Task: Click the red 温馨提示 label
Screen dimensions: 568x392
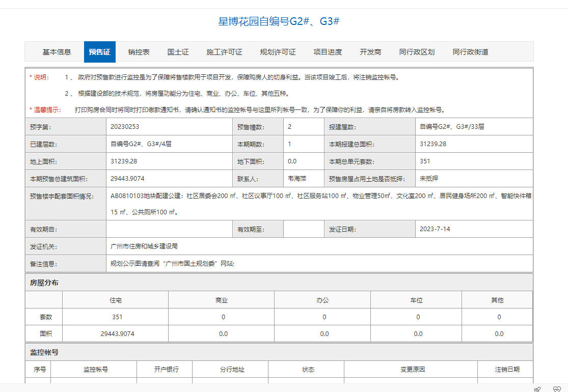Action: (45, 109)
